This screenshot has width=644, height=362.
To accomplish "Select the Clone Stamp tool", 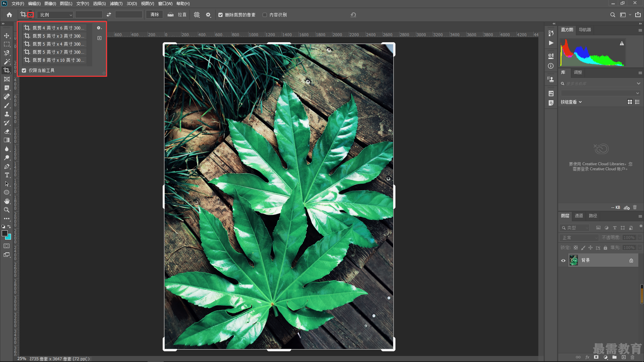I will click(7, 114).
